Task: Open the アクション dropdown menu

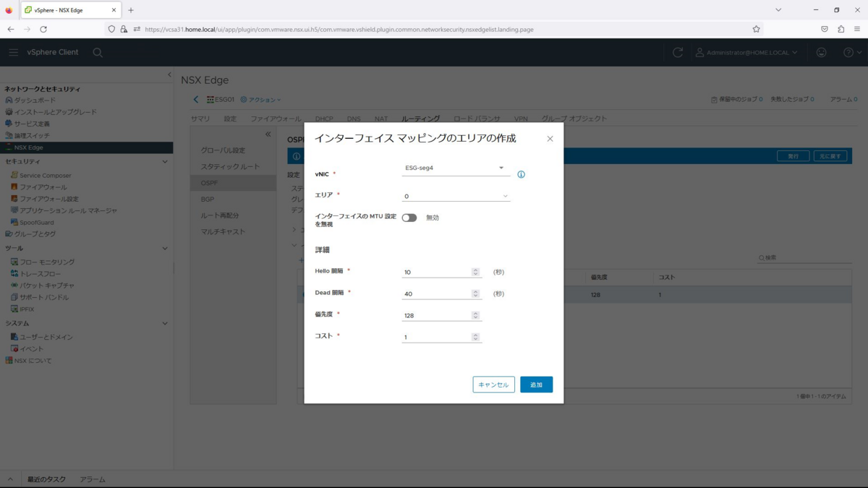Action: point(260,100)
